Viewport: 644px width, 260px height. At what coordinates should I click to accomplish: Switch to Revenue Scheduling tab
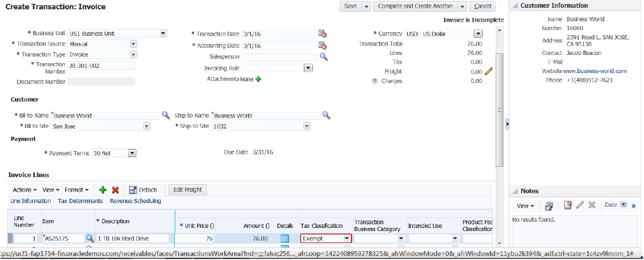135,201
